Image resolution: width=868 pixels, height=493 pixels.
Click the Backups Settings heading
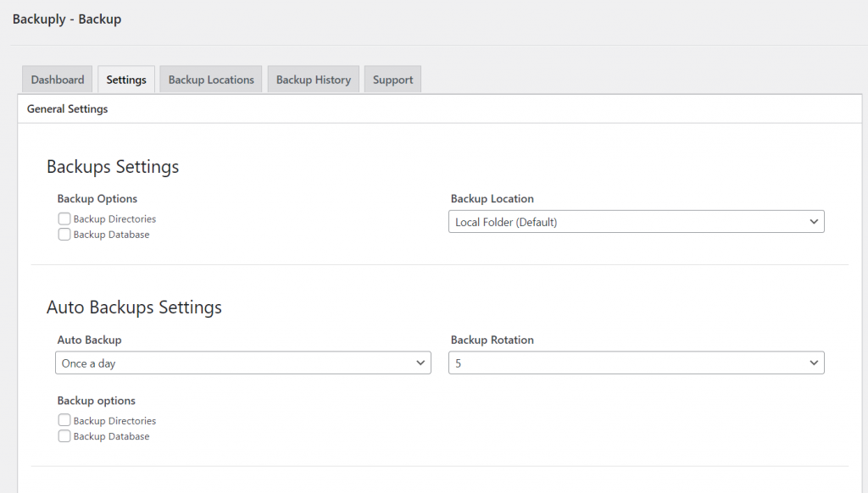[x=113, y=167]
